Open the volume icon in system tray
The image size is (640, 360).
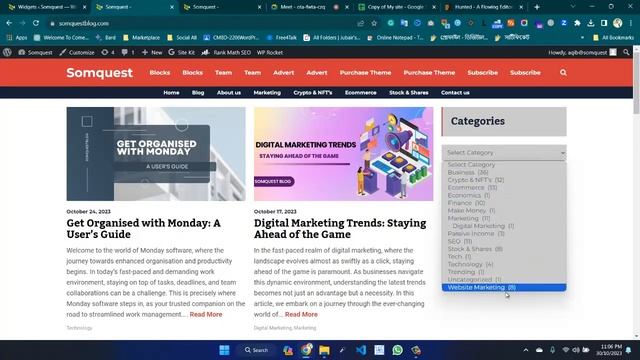(576, 350)
